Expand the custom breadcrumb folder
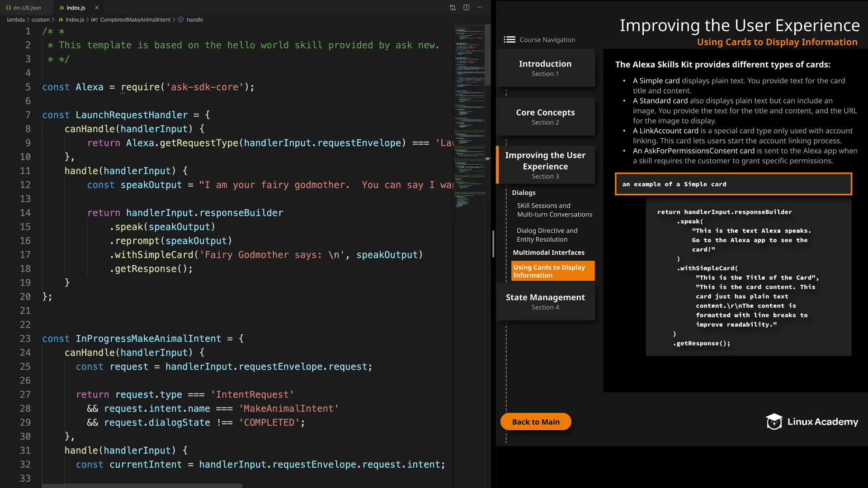Image resolution: width=868 pixels, height=488 pixels. click(40, 20)
